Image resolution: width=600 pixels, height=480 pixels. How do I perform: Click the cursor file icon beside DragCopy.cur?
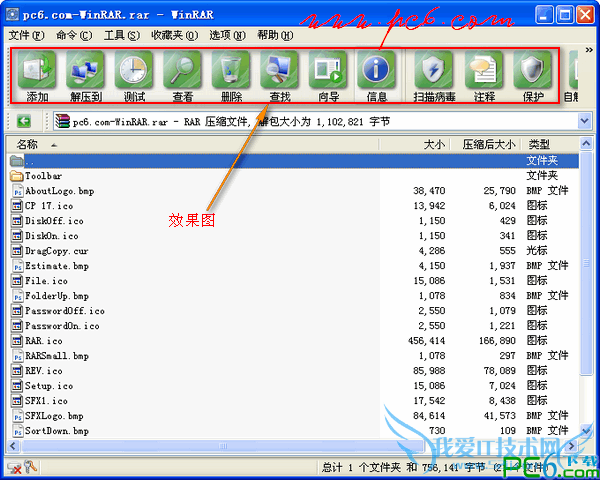point(17,251)
